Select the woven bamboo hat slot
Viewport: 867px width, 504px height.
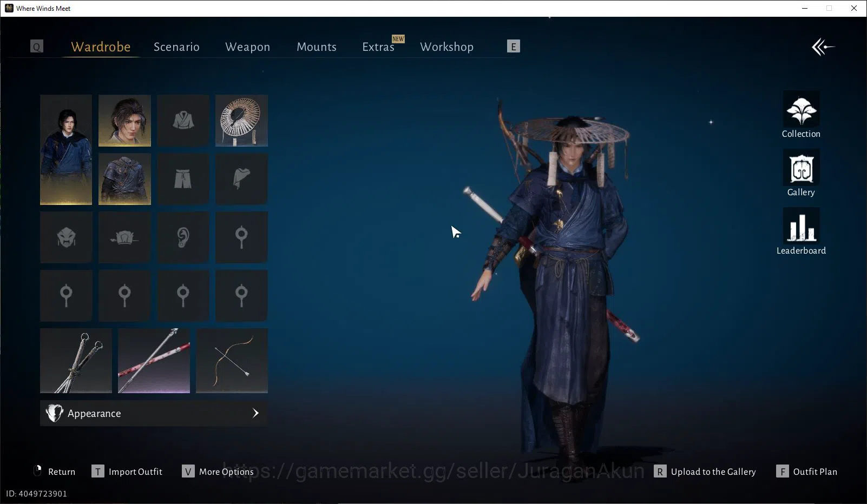tap(241, 121)
